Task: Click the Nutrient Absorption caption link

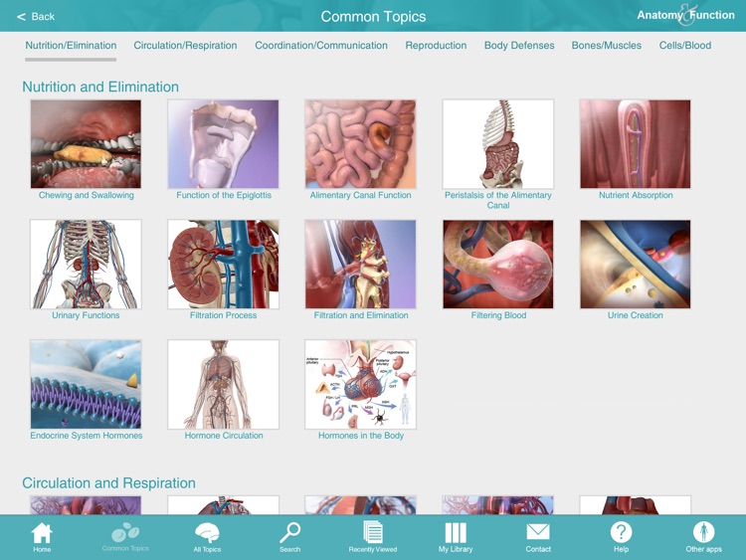Action: [636, 195]
